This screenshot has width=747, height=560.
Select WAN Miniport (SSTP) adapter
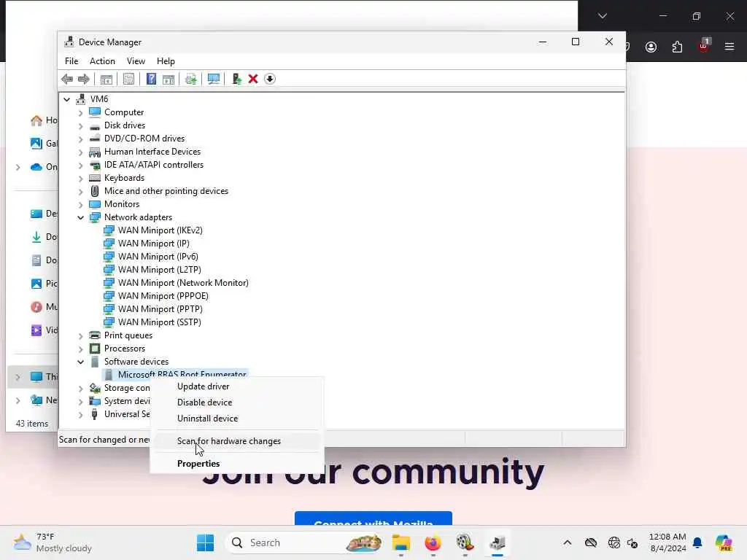tap(159, 322)
